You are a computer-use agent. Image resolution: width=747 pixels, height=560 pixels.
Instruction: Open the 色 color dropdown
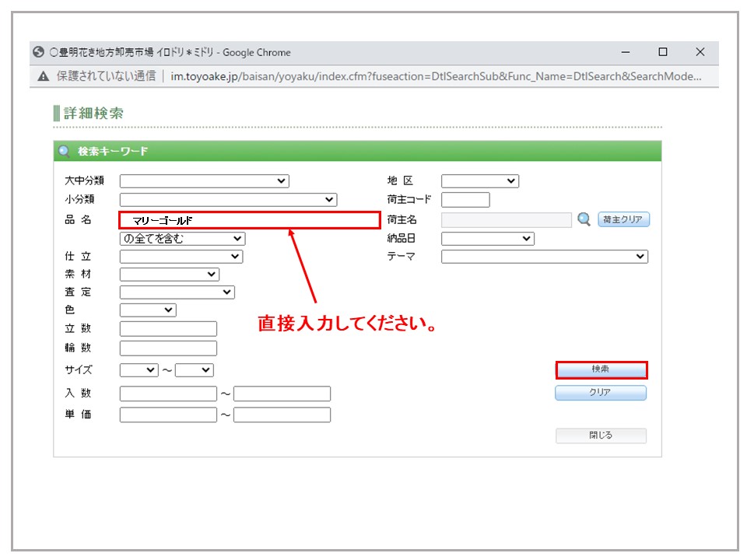coord(148,310)
